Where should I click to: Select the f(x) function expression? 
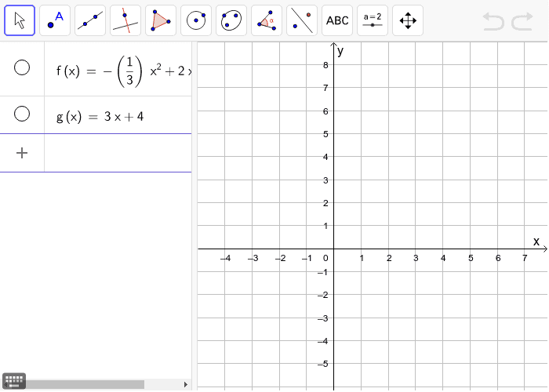[x=124, y=71]
